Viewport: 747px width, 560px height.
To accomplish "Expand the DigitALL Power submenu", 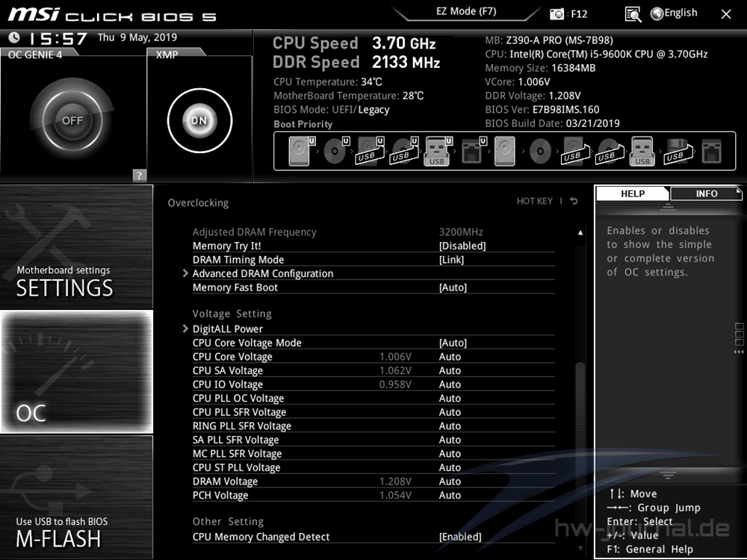I will point(227,329).
